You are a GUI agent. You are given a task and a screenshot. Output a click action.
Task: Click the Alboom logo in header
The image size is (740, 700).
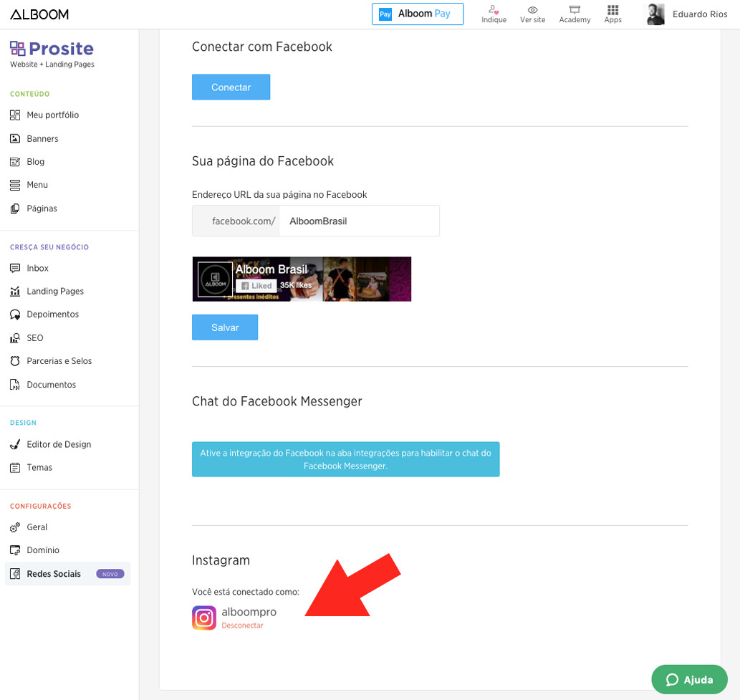pos(39,14)
